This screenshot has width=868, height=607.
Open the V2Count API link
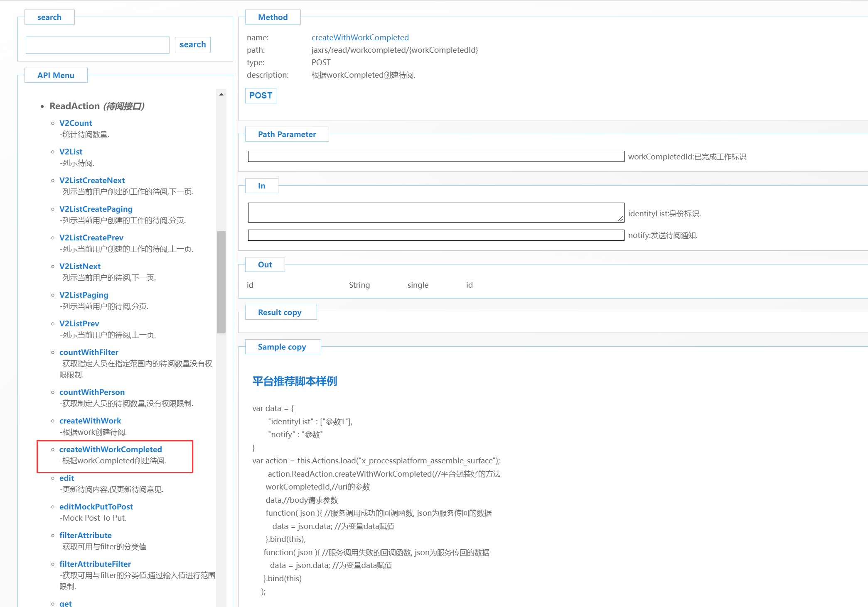click(x=76, y=123)
